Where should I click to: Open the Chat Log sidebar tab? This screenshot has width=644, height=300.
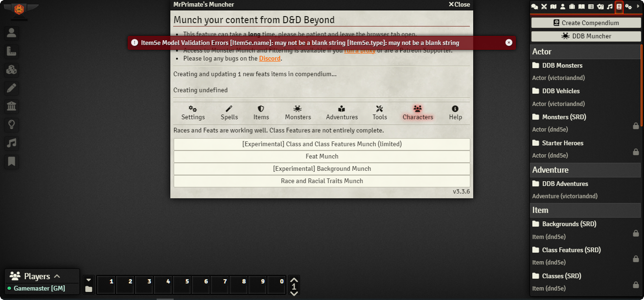(x=535, y=7)
